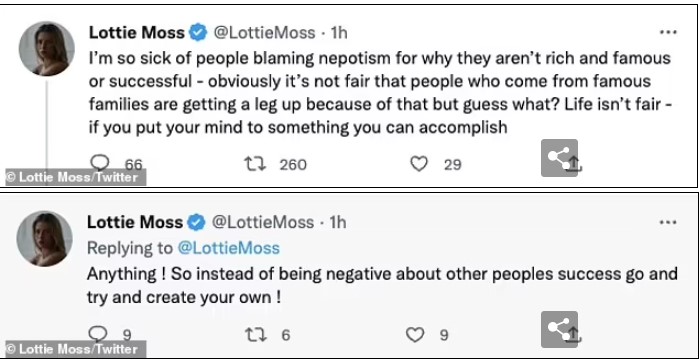Click the share icon on second tweet image
Image resolution: width=699 pixels, height=361 pixels.
(559, 329)
